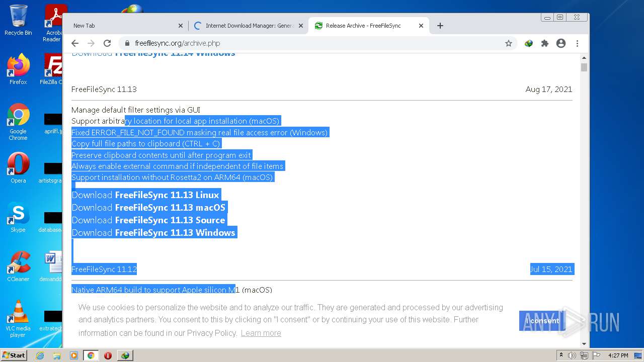This screenshot has height=362, width=644.
Task: Download FreeFileSync 11.14 Windows link
Action: click(x=153, y=54)
